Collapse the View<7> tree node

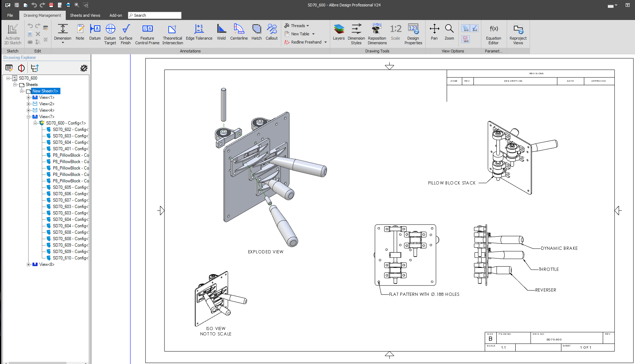pos(29,117)
